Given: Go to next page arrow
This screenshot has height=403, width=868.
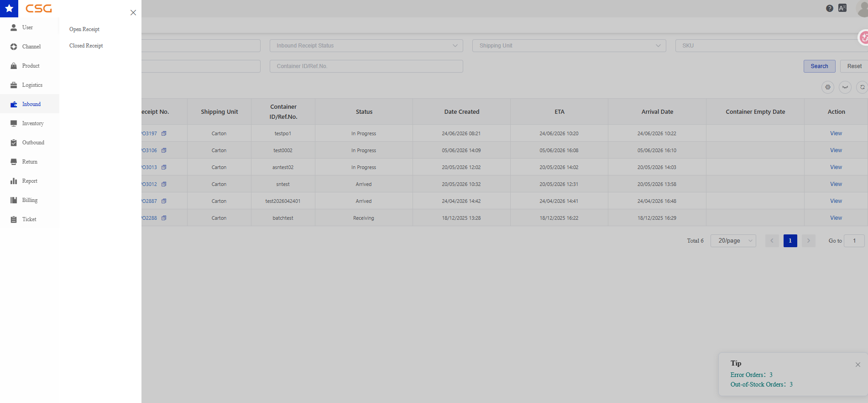Looking at the screenshot, I should (x=809, y=241).
